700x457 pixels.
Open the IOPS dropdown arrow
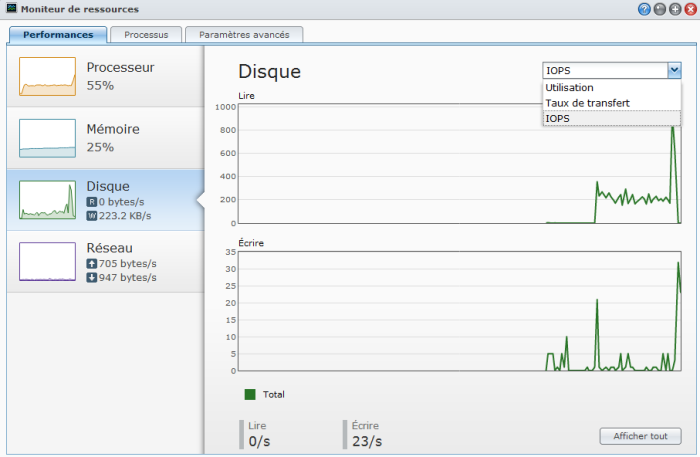(674, 70)
